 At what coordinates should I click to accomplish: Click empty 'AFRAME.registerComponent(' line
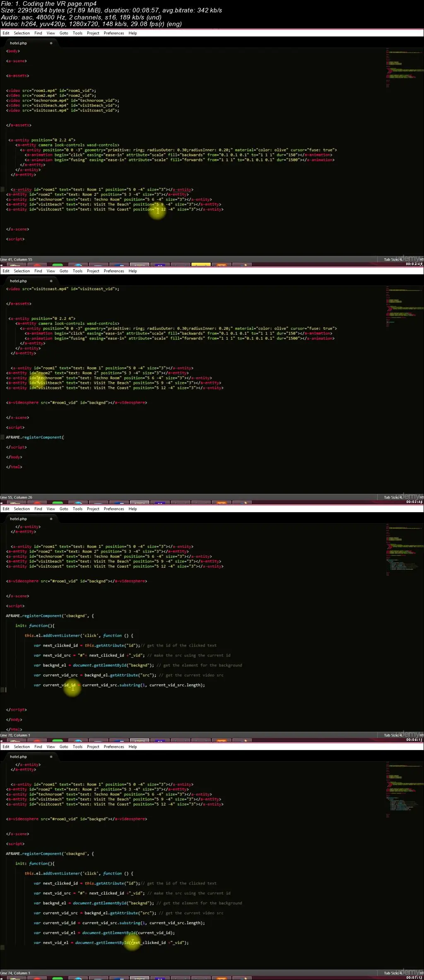coord(35,437)
